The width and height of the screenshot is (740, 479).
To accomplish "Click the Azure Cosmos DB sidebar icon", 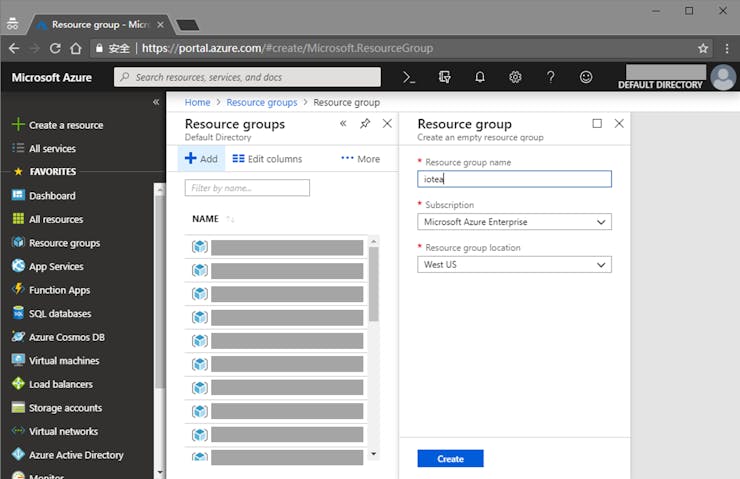I will coord(18,337).
